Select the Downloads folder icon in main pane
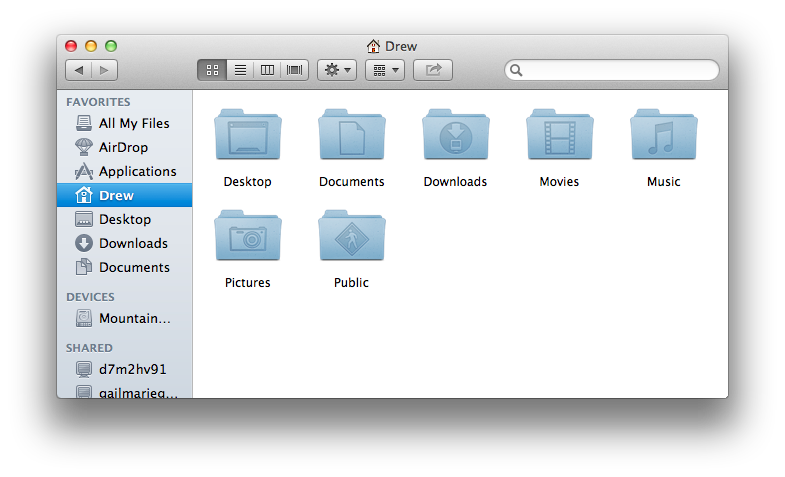785x477 pixels. click(x=456, y=134)
